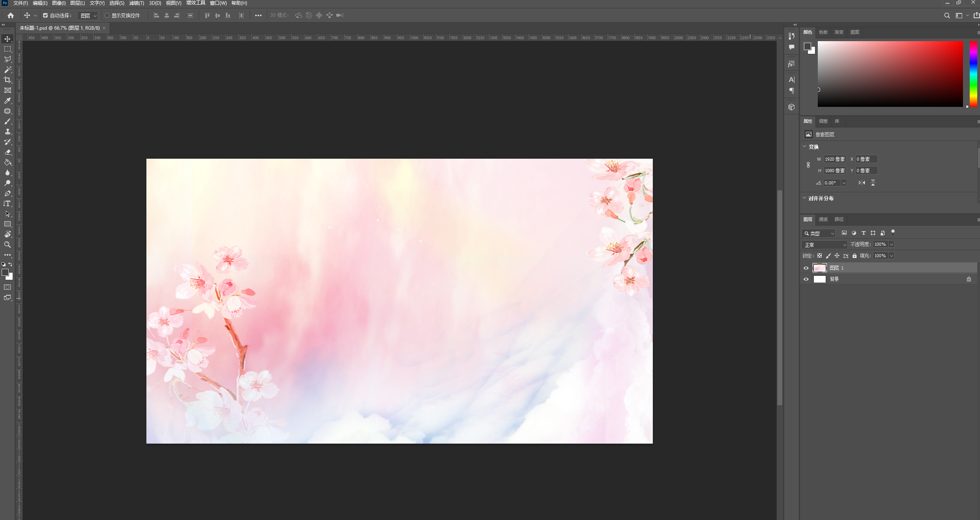Click the W width input field
980x520 pixels.
834,159
